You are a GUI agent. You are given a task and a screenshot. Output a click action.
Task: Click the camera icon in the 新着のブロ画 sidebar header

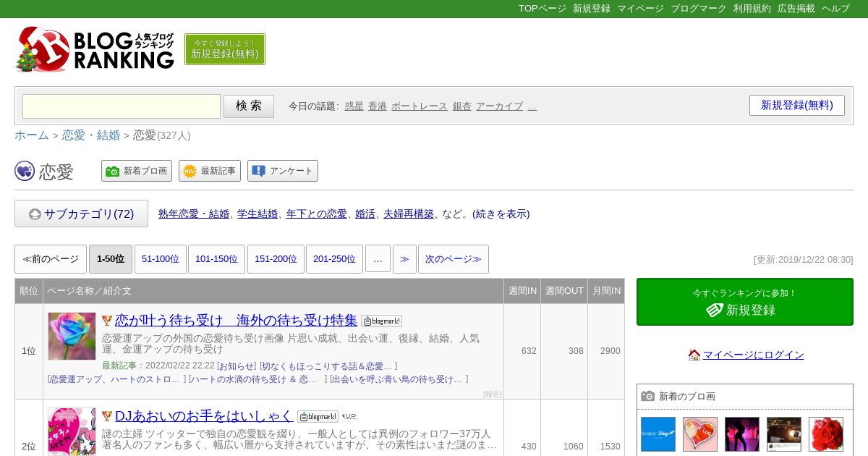[648, 396]
